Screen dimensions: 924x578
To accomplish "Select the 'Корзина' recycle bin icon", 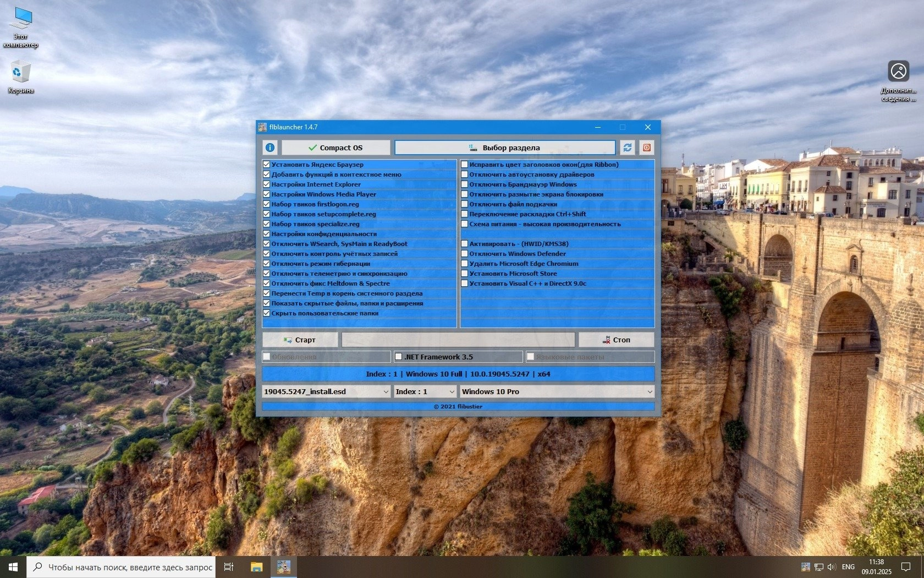I will point(21,77).
